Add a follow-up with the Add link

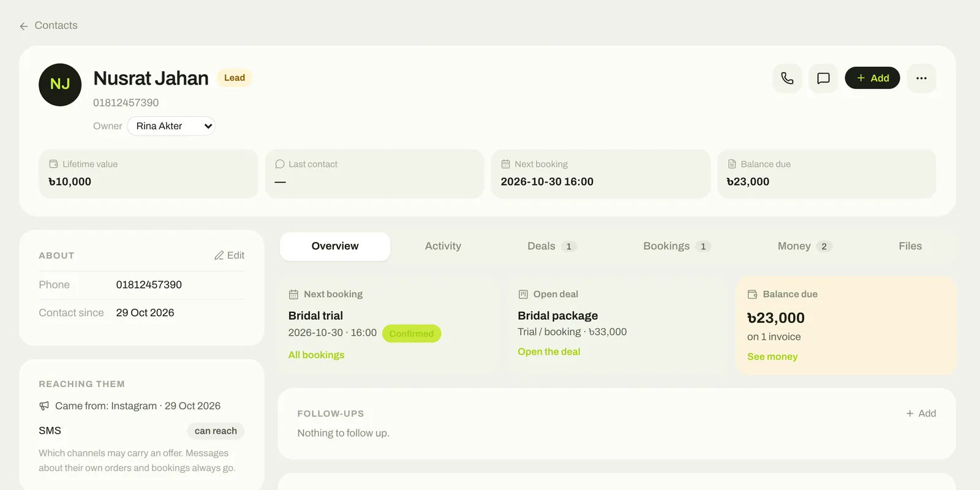click(x=921, y=414)
